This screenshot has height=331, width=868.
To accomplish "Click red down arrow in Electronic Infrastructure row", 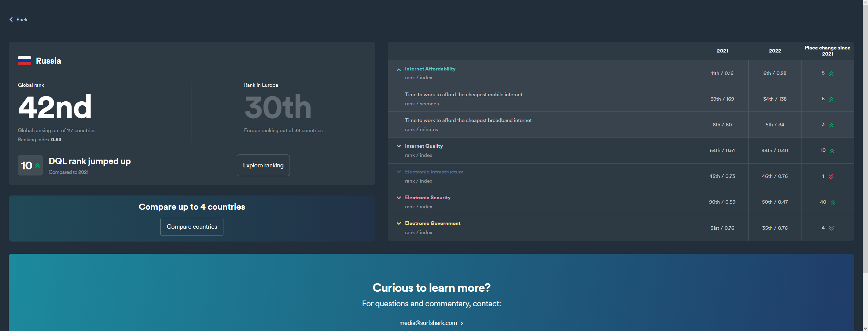I will [831, 177].
